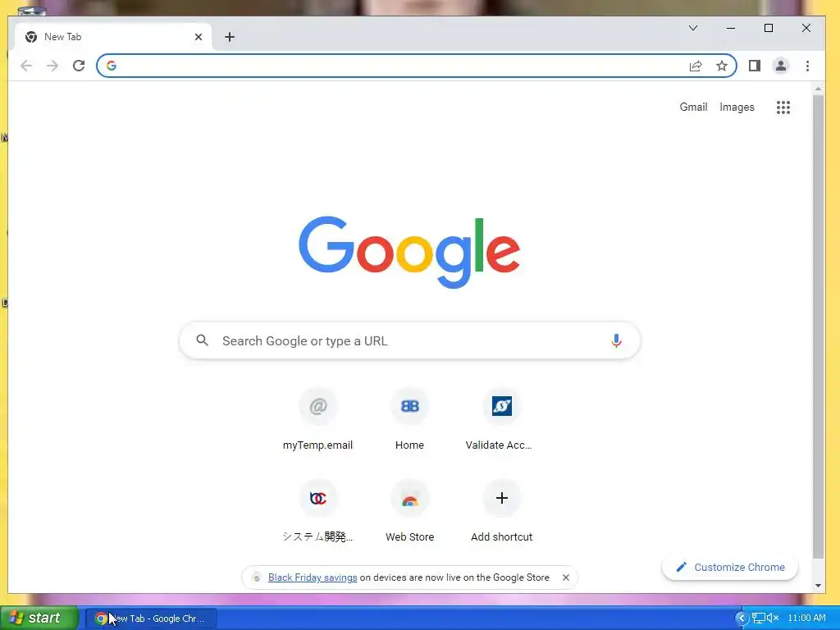Image resolution: width=840 pixels, height=630 pixels.
Task: Click the network connection tray icon
Action: [759, 619]
